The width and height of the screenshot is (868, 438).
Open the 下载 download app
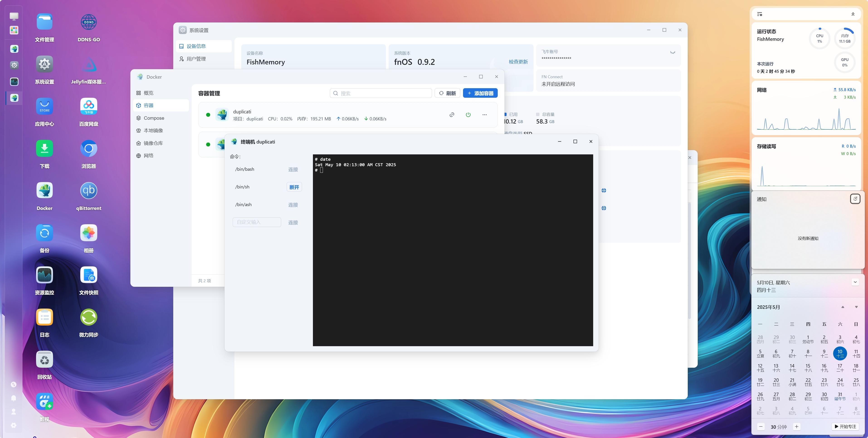pos(44,148)
